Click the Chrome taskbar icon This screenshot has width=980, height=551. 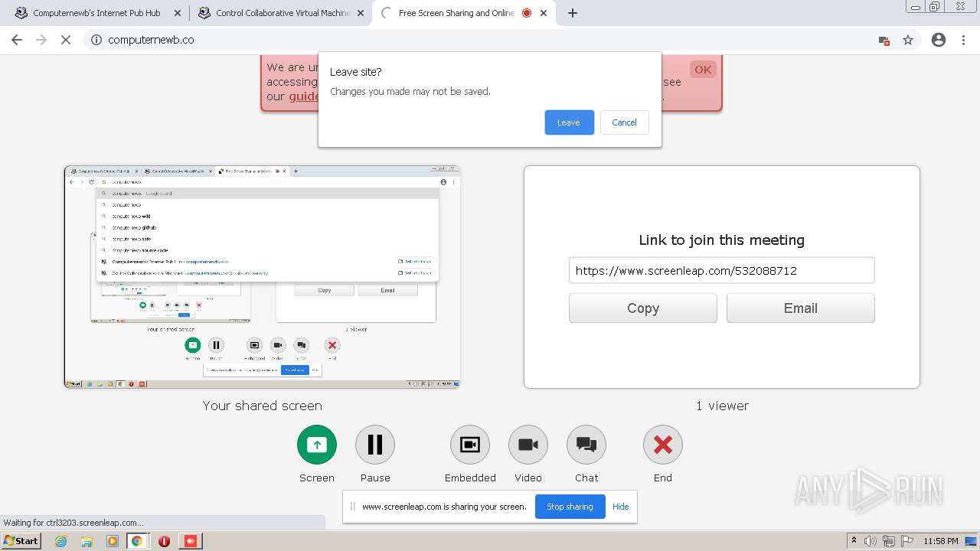tap(137, 541)
